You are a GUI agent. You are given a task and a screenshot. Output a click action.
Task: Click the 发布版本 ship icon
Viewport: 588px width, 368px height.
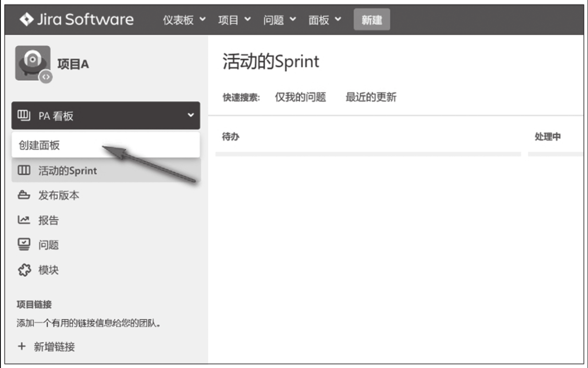[x=24, y=195]
